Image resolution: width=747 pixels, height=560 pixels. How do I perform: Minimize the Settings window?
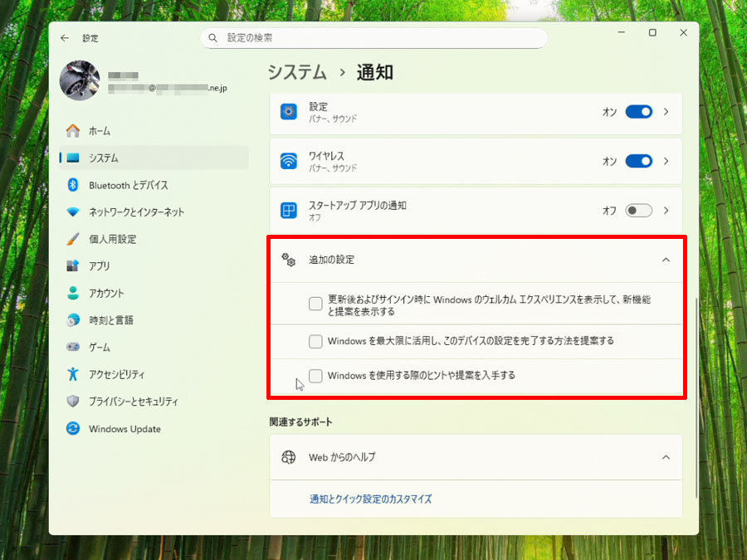[621, 32]
